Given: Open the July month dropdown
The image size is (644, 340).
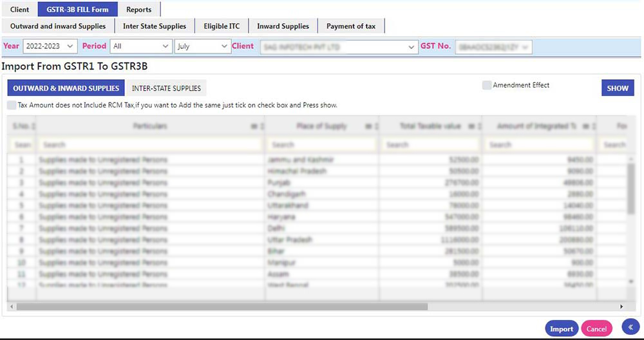Looking at the screenshot, I should (202, 46).
